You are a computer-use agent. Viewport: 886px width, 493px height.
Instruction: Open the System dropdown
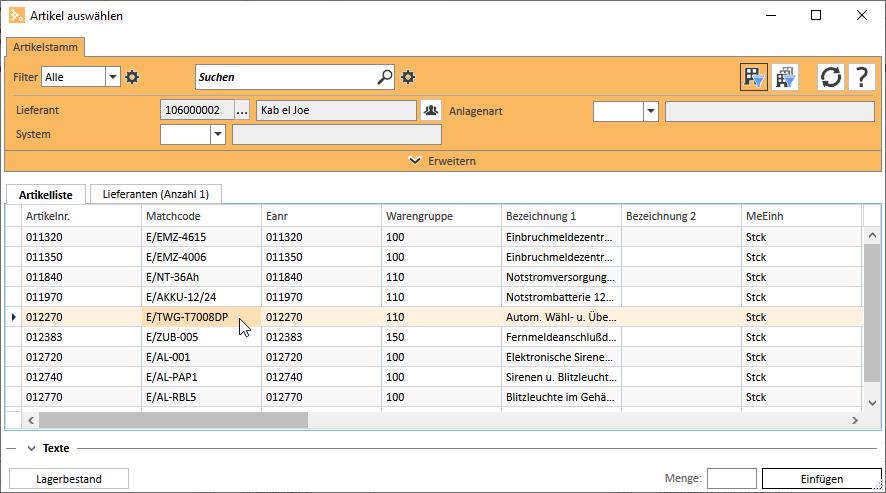[x=218, y=135]
